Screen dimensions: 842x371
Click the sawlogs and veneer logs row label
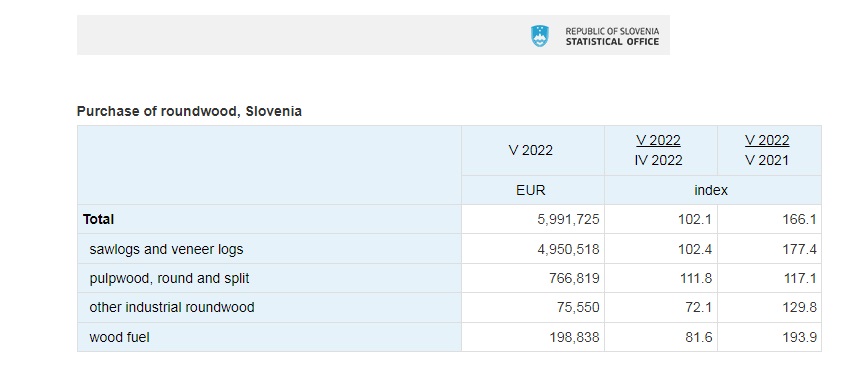coord(166,249)
